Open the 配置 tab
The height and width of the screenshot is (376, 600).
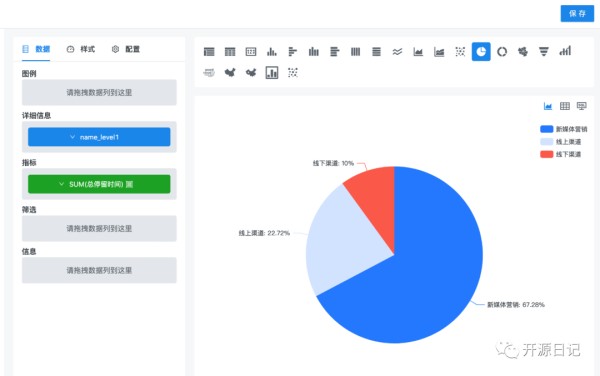[126, 49]
